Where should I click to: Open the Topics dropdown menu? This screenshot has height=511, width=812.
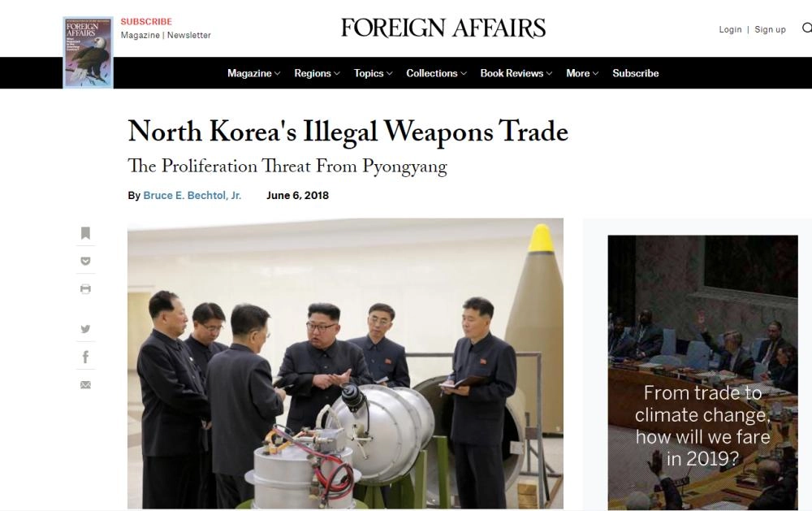373,73
